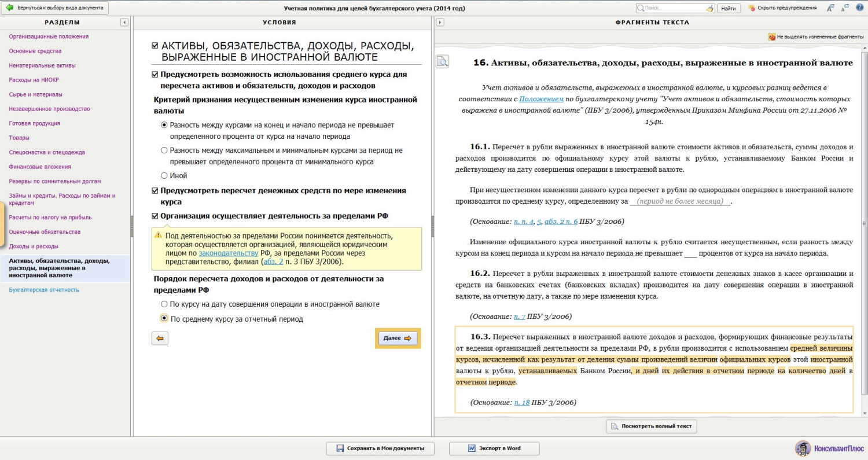
Task: Click the ladybug icon for changed fragments
Action: pos(771,36)
